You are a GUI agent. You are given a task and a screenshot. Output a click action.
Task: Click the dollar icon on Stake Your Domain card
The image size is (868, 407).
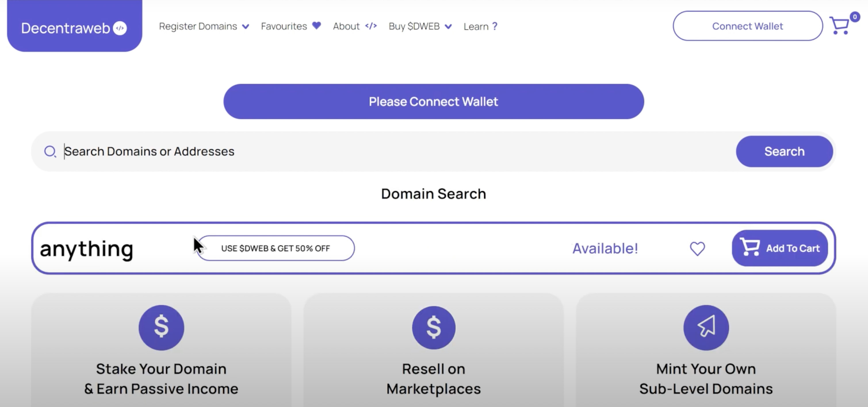[x=161, y=327]
